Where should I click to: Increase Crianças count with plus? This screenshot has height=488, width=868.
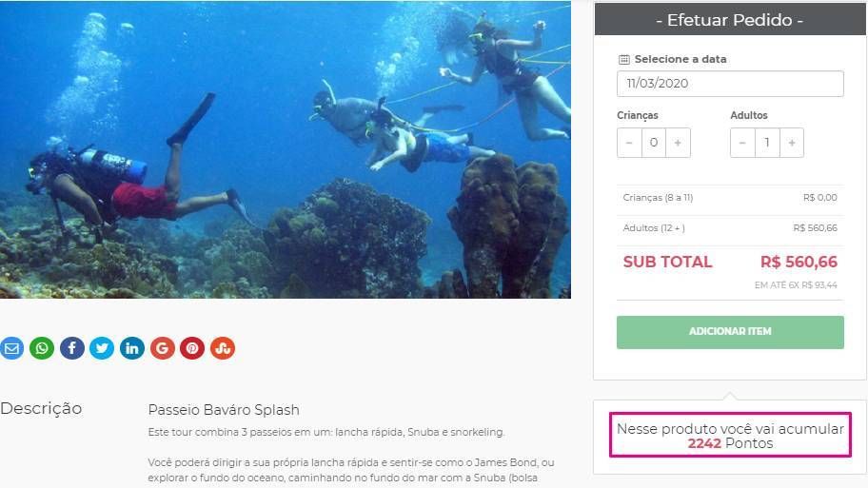[678, 143]
